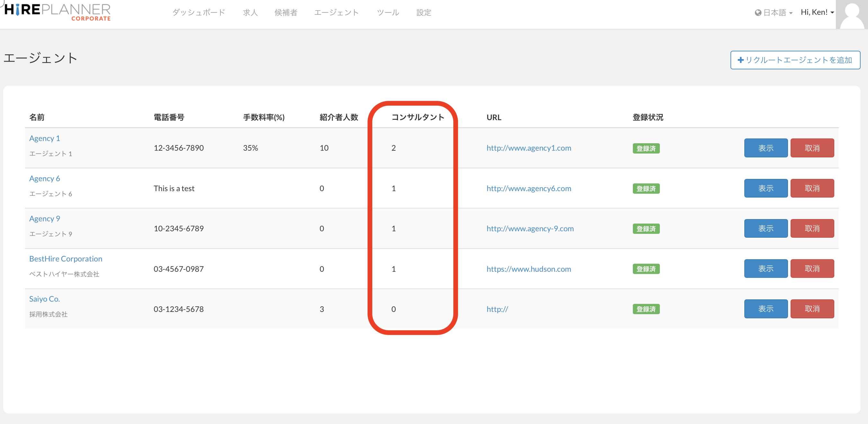
Task: Click the user avatar profile picture
Action: [x=852, y=14]
